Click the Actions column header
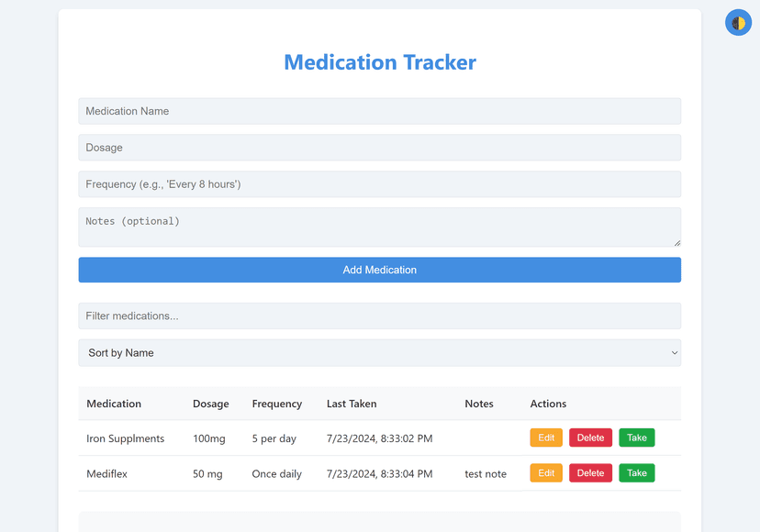Viewport: 760px width, 532px height. [548, 404]
